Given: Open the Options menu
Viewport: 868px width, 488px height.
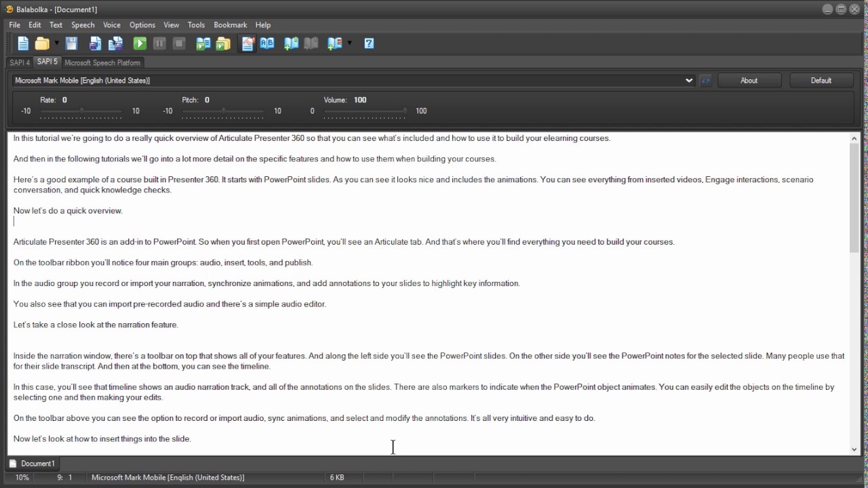Looking at the screenshot, I should point(142,25).
